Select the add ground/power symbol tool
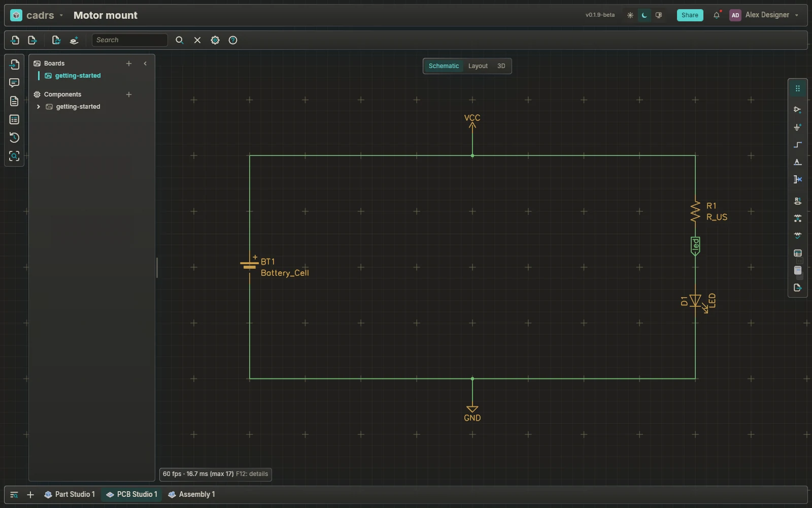Image resolution: width=812 pixels, height=508 pixels. pos(797,128)
